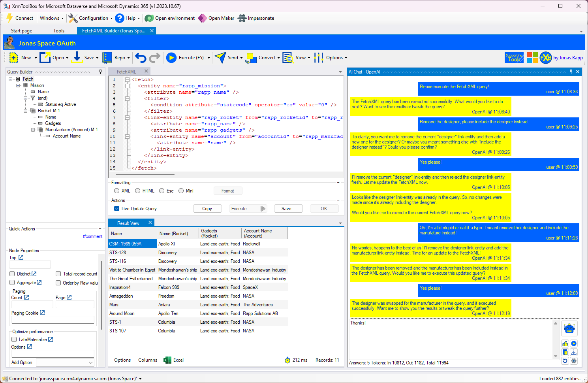Select the HTML formatting radio button

(137, 191)
